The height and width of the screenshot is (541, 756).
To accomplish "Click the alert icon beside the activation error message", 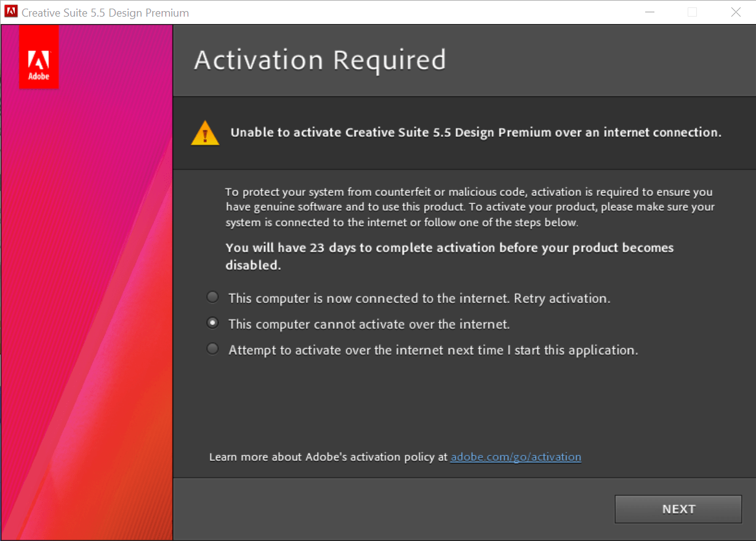I will pyautogui.click(x=204, y=132).
